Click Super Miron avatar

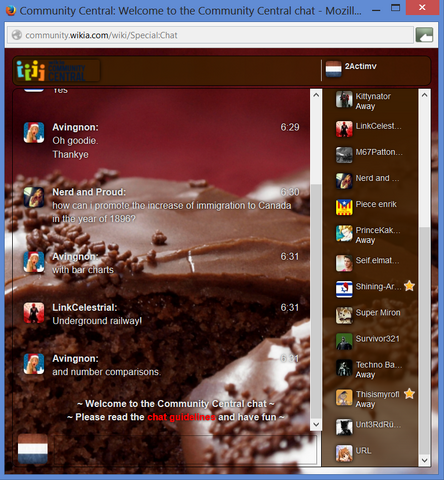coord(344,315)
